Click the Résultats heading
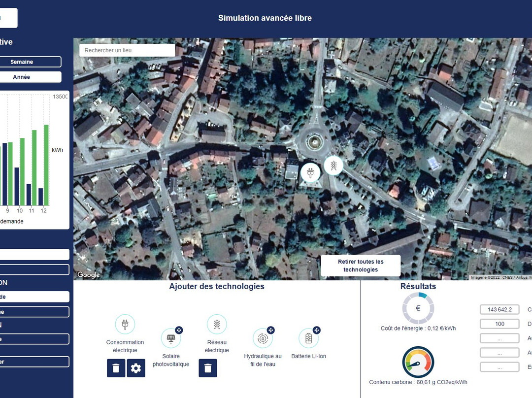Screen dimensions: 532x398 418,286
